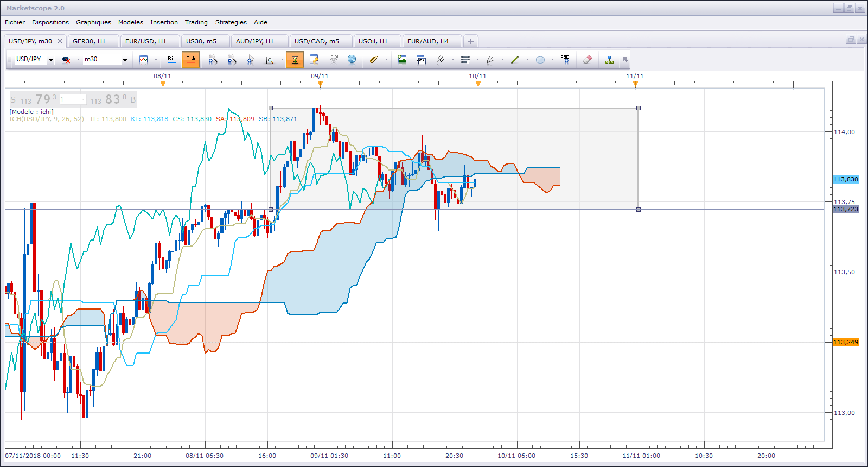Expand ruler tool dropdown arrow
Viewport: 868px width, 467px height.
pos(386,60)
